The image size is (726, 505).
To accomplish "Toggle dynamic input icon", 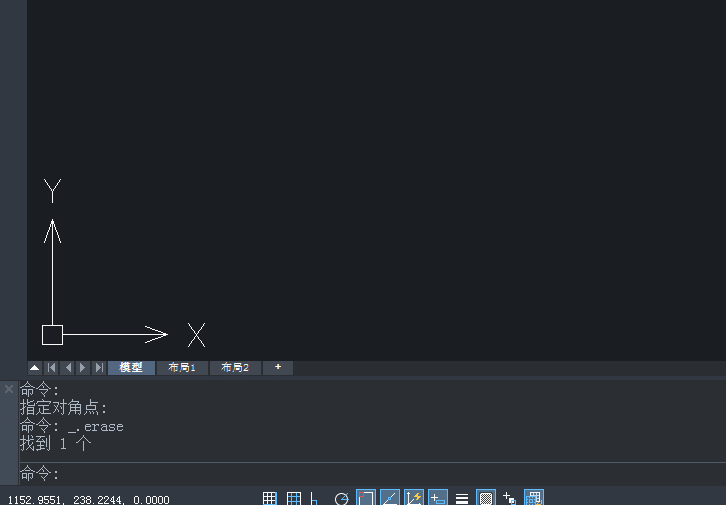I will (438, 498).
